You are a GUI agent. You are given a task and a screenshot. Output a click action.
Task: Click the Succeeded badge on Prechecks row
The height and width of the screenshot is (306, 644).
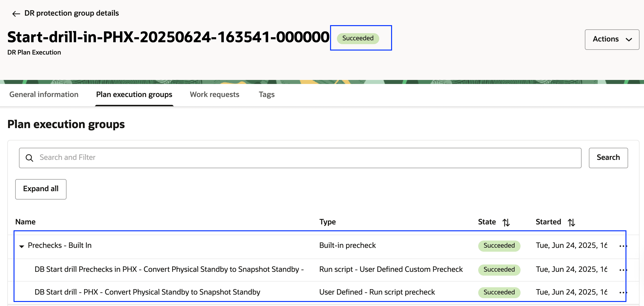[x=499, y=246]
